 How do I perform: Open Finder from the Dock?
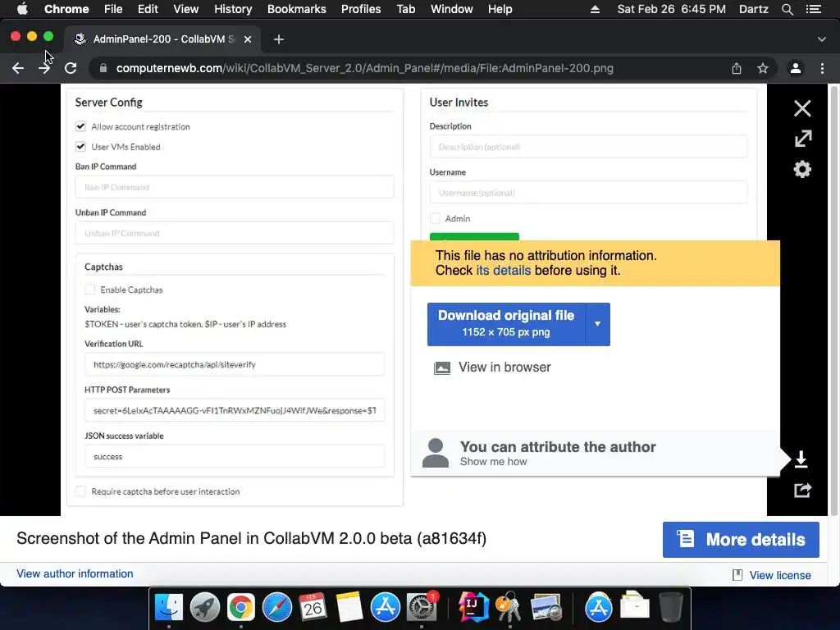[x=168, y=607]
